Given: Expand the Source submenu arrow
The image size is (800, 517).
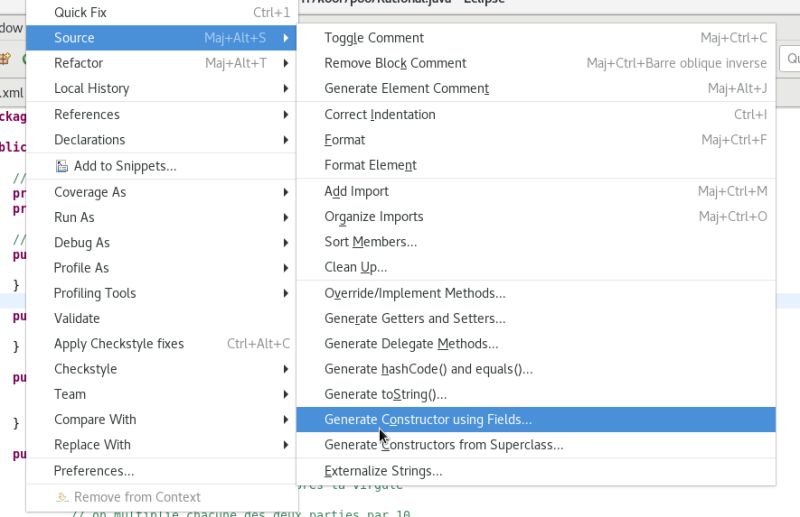Looking at the screenshot, I should (286, 38).
